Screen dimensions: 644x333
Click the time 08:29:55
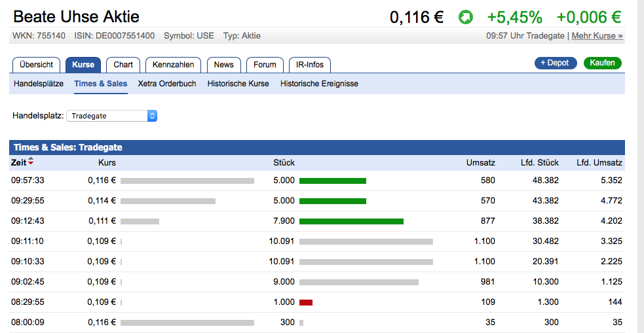pos(28,302)
